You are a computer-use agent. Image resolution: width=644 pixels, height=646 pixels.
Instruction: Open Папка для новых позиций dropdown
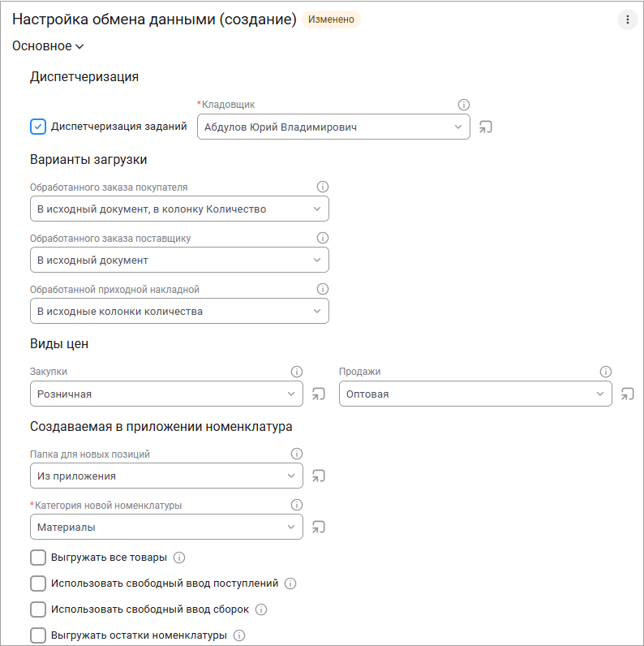click(x=166, y=476)
